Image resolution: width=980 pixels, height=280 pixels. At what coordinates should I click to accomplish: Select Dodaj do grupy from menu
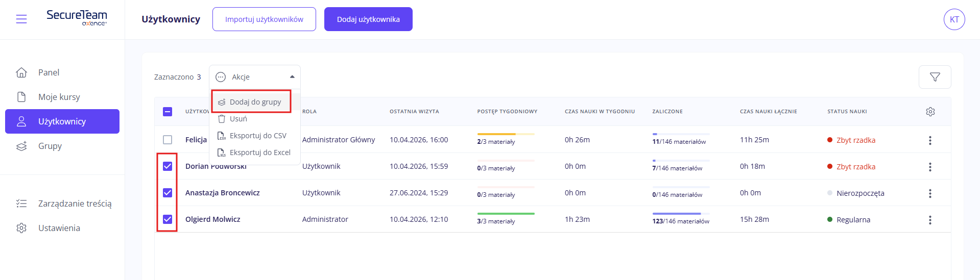[x=255, y=102]
